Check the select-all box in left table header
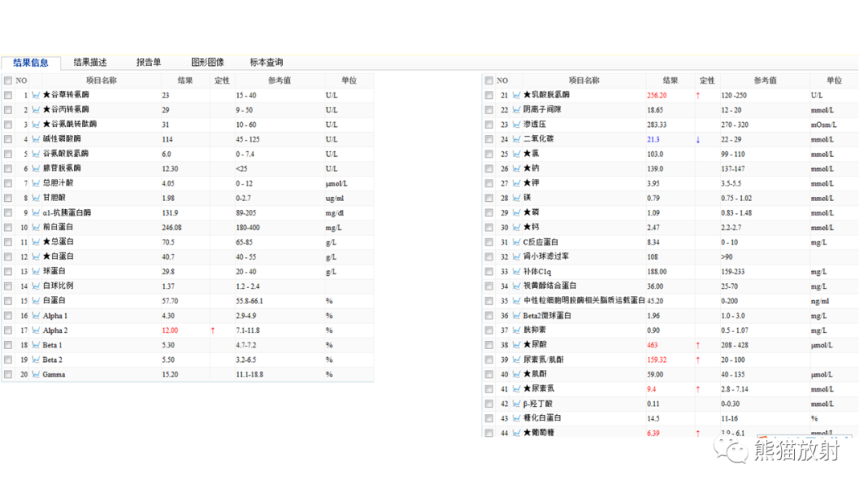Viewport: 868px width, 489px height. [x=8, y=80]
